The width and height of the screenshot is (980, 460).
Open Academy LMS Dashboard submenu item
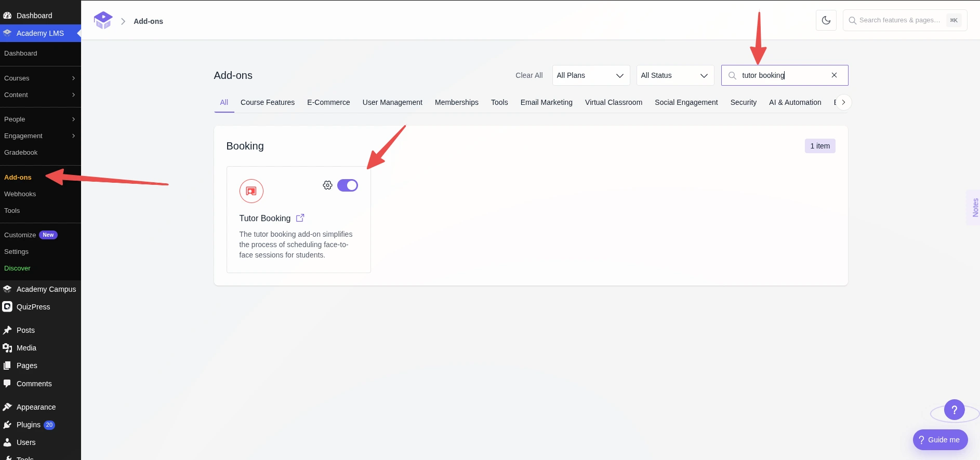[x=21, y=53]
